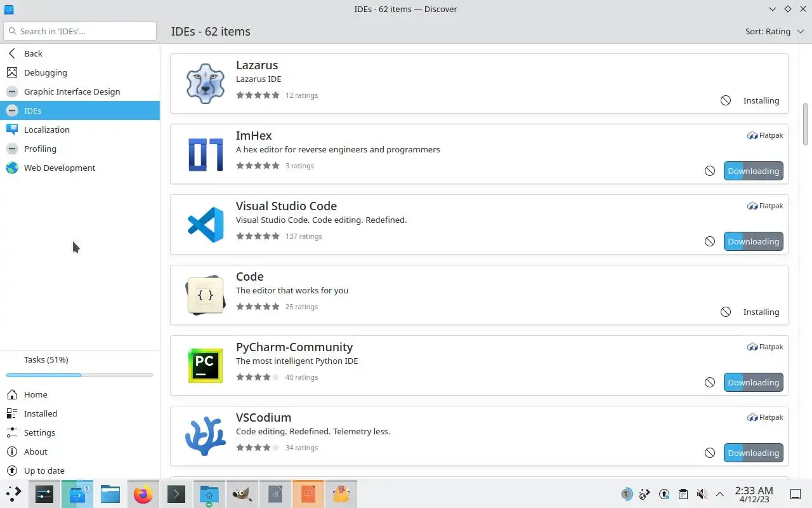The image size is (812, 508).
Task: Open Konsole terminal from the taskbar
Action: pos(176,493)
